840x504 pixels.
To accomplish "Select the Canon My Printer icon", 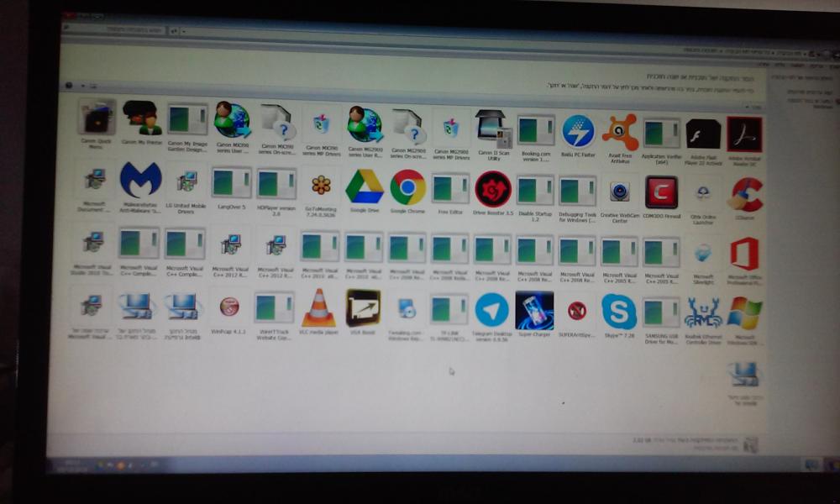I will coord(141,118).
